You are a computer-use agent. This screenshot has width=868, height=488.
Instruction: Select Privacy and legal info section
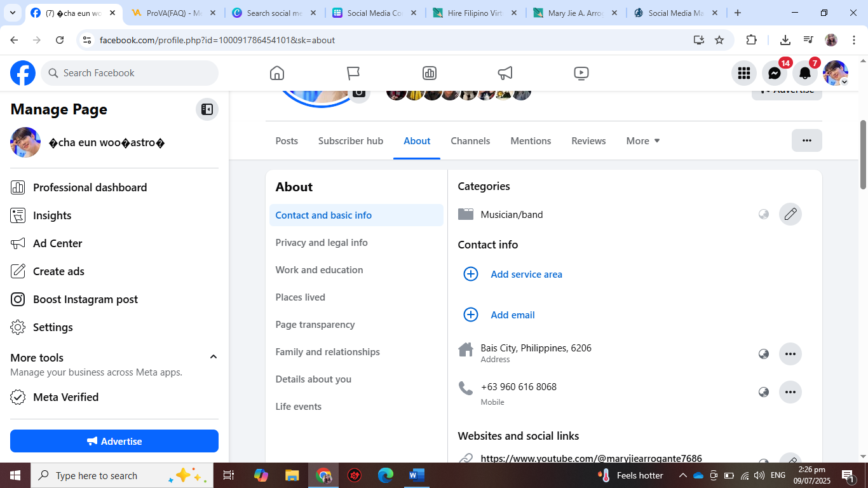356,243
